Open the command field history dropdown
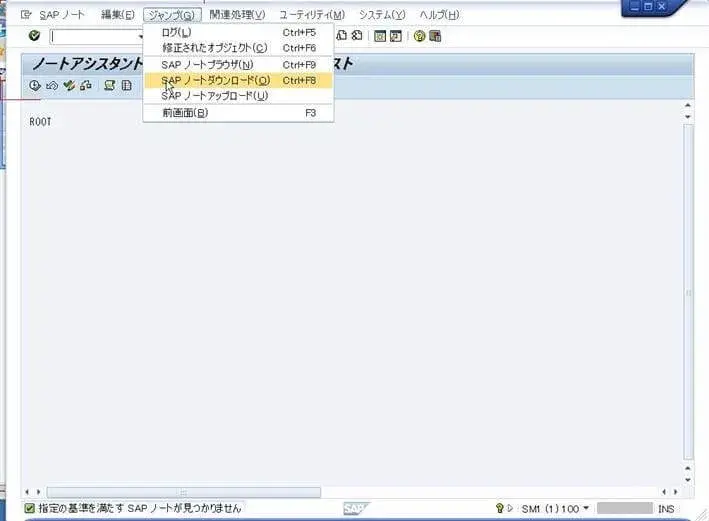Screen dimensions: 709x521 coord(140,36)
